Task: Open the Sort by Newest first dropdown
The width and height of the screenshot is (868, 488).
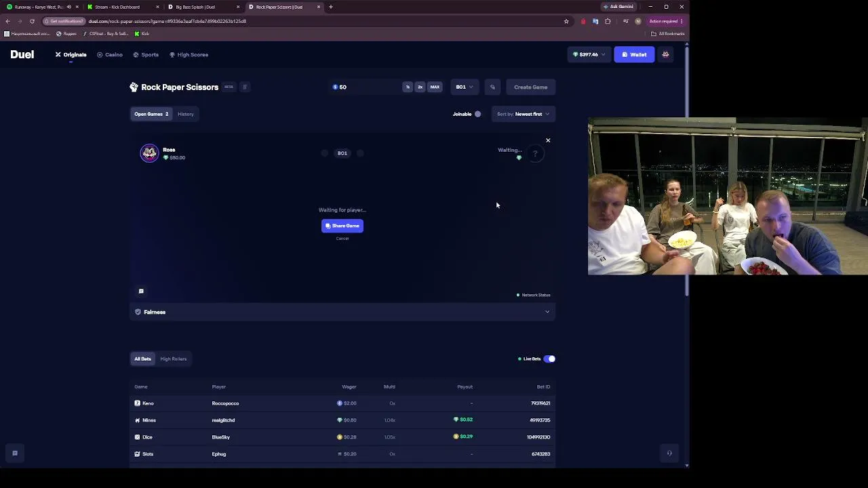Action: 524,114
